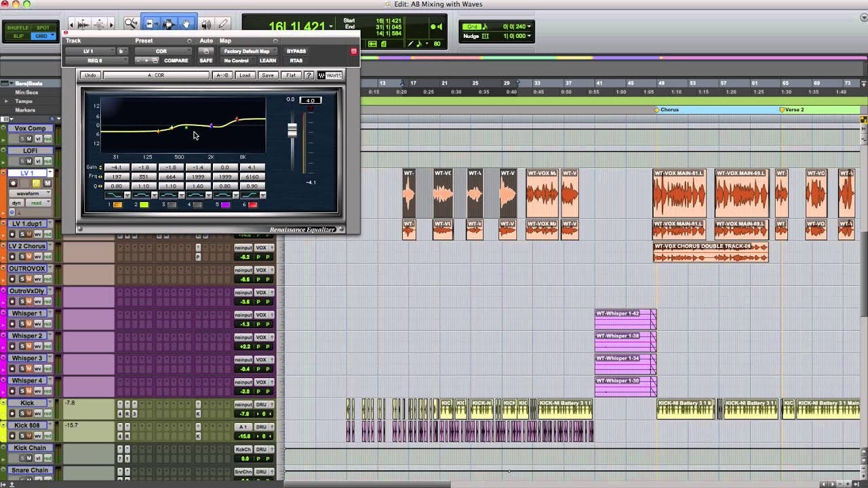Click the Markers ruler label

click(25, 110)
